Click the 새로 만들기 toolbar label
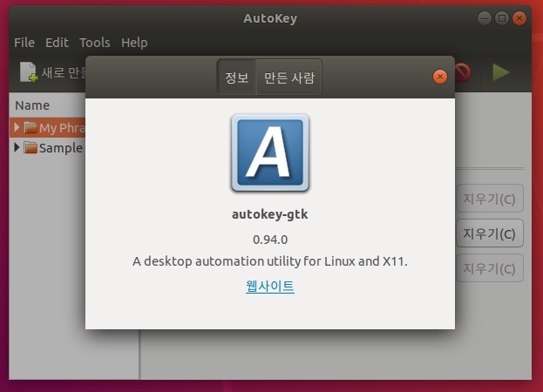The image size is (543, 392). tap(64, 72)
